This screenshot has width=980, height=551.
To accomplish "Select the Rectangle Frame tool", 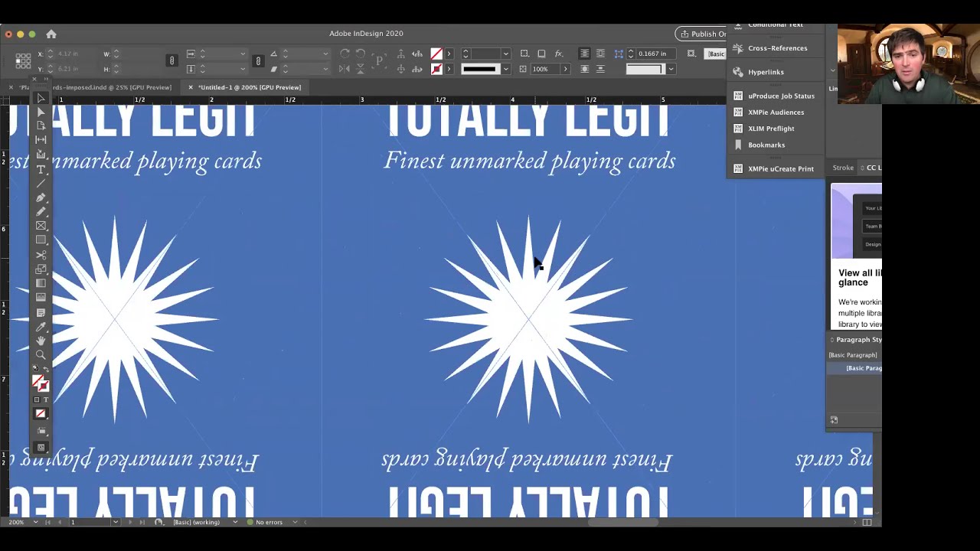I will tap(41, 226).
